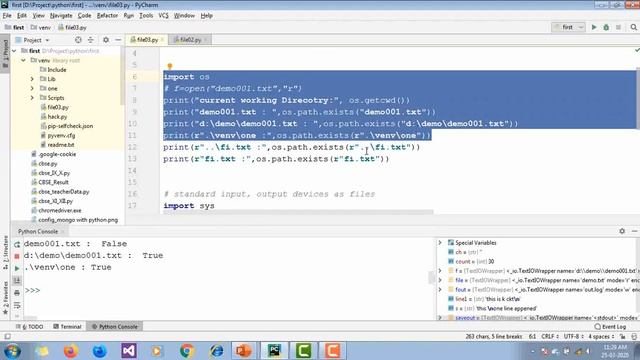Hide the Project panel with minus icon
This screenshot has height=360, width=640.
[x=118, y=40]
